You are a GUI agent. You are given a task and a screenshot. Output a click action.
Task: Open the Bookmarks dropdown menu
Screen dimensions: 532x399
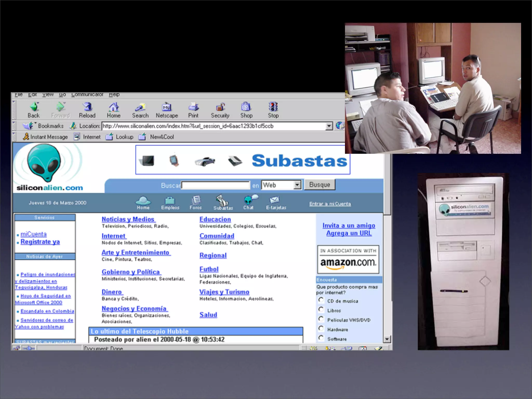tap(50, 126)
